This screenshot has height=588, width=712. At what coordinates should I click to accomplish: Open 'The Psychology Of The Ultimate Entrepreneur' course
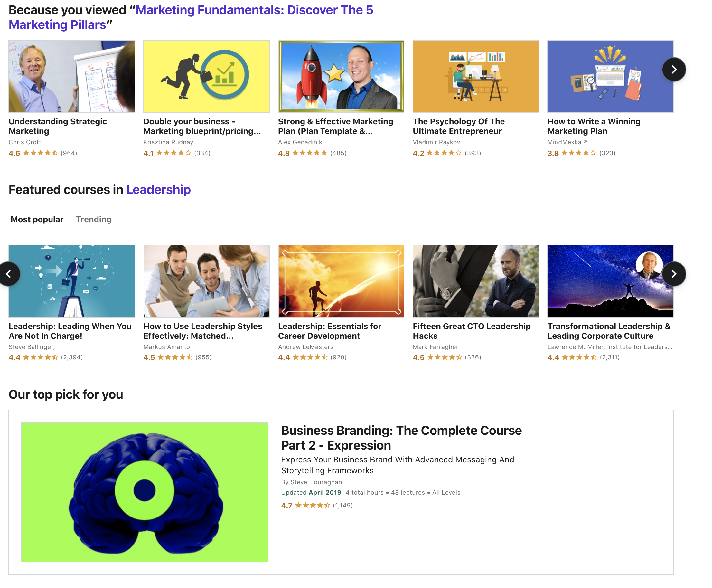click(x=459, y=126)
